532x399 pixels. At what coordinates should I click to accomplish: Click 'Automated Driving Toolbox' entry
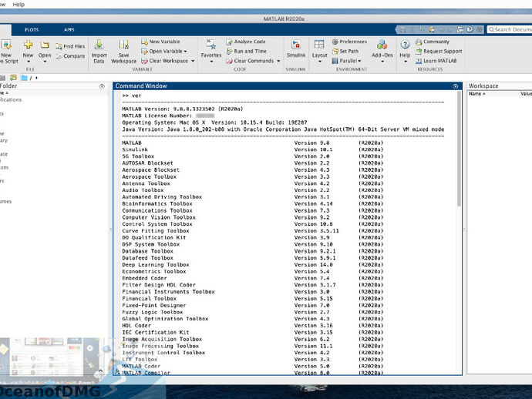162,197
